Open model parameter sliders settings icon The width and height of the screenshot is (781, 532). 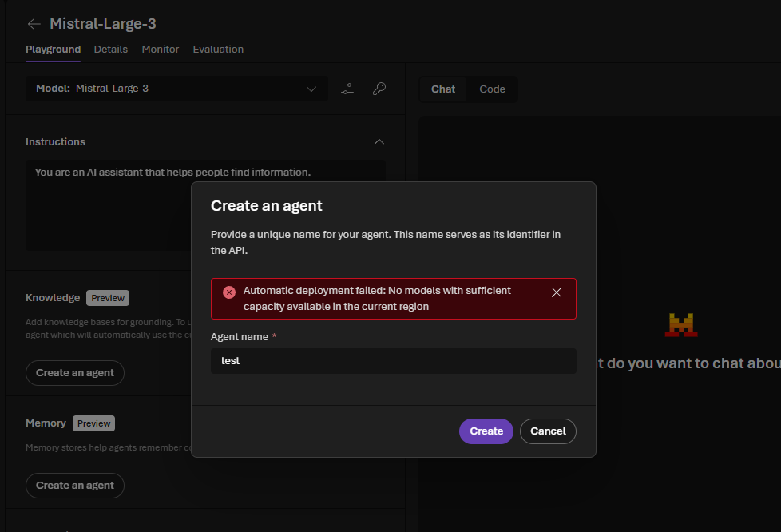(x=347, y=89)
